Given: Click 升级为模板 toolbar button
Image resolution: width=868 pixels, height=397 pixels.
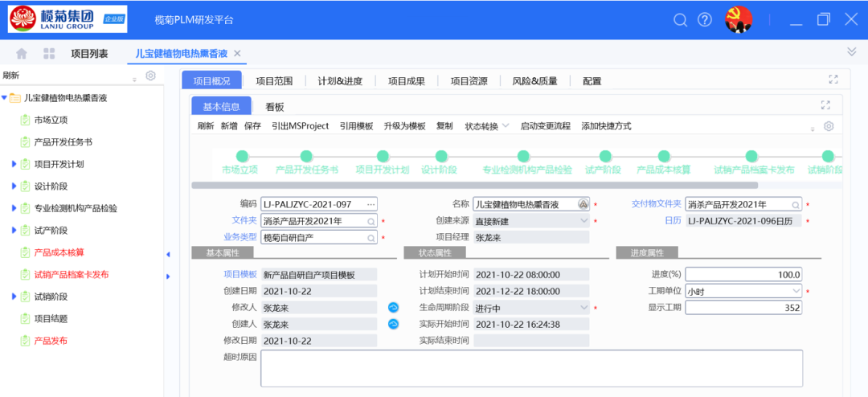Looking at the screenshot, I should [x=404, y=126].
